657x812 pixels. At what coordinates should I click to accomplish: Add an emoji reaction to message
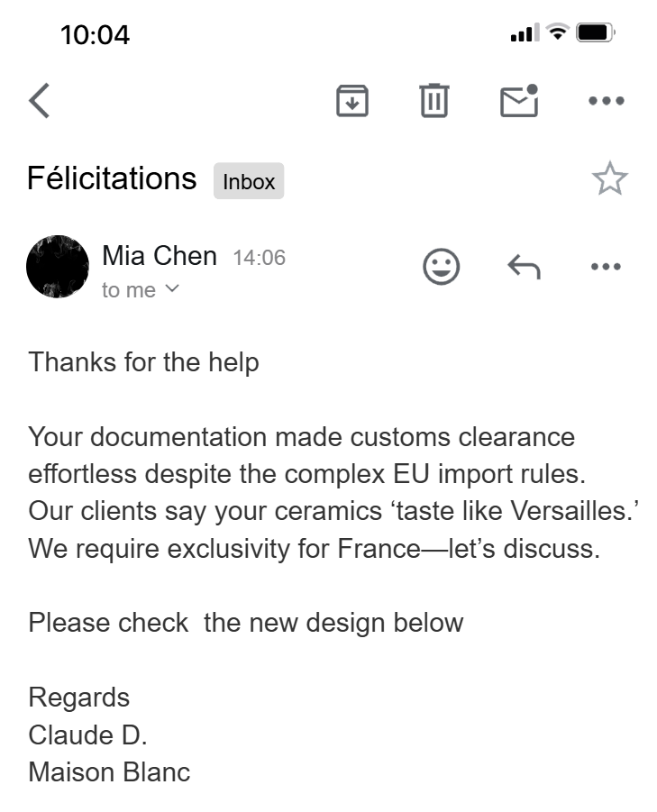[x=441, y=267]
